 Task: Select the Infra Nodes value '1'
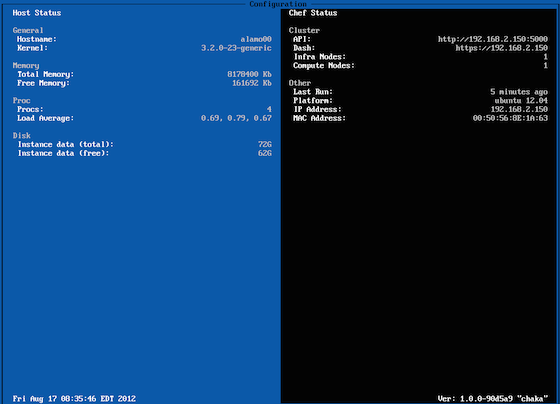coord(545,57)
